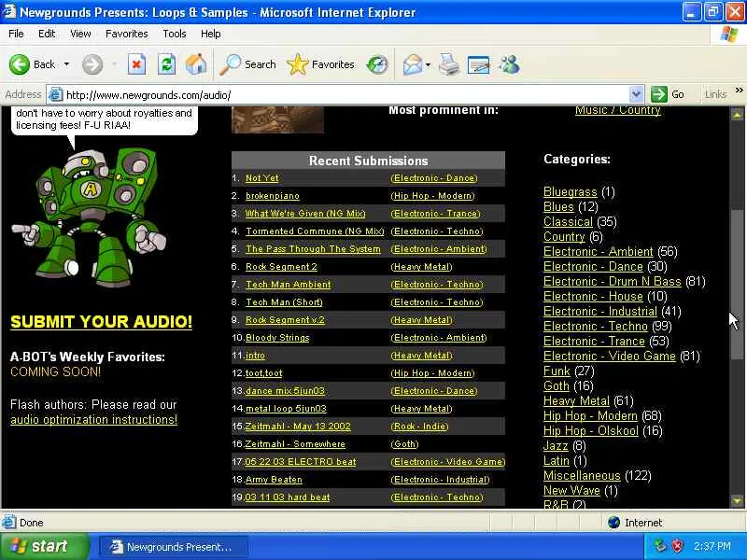
Task: Click album thumbnail image above submissions
Action: pyautogui.click(x=277, y=120)
